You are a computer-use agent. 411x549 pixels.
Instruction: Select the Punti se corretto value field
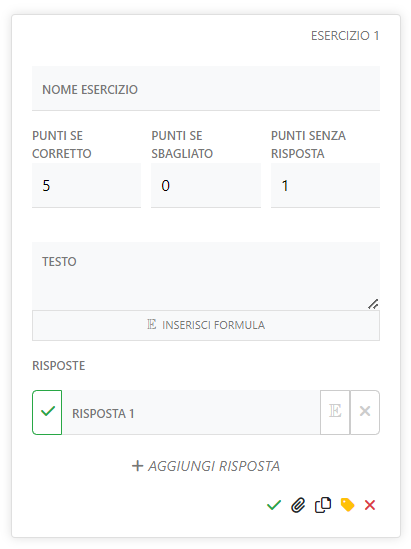[86, 185]
